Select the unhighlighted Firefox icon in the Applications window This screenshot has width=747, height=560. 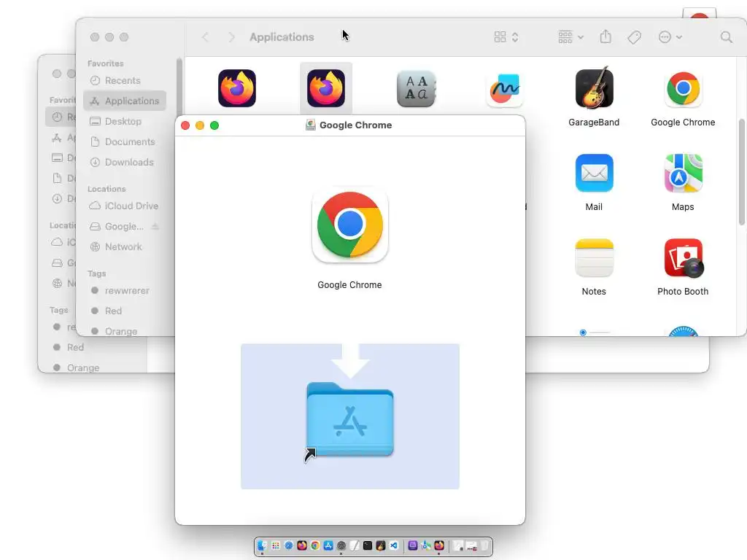pos(237,88)
